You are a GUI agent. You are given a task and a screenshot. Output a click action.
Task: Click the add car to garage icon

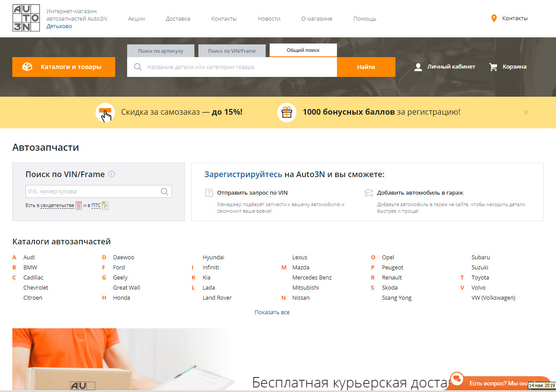369,193
